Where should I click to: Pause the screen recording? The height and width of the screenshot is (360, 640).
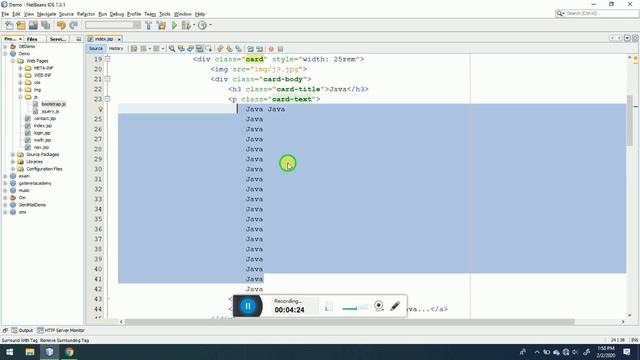coord(248,306)
